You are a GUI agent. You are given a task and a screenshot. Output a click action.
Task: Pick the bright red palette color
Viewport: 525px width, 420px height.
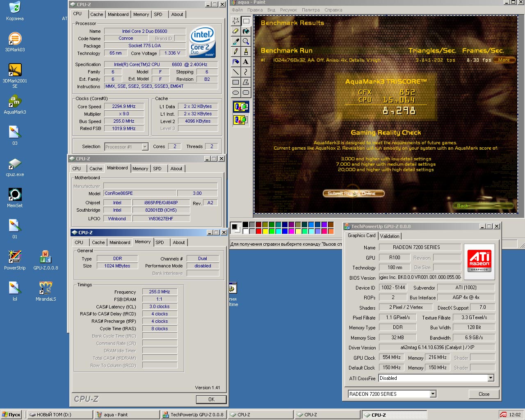pos(258,231)
